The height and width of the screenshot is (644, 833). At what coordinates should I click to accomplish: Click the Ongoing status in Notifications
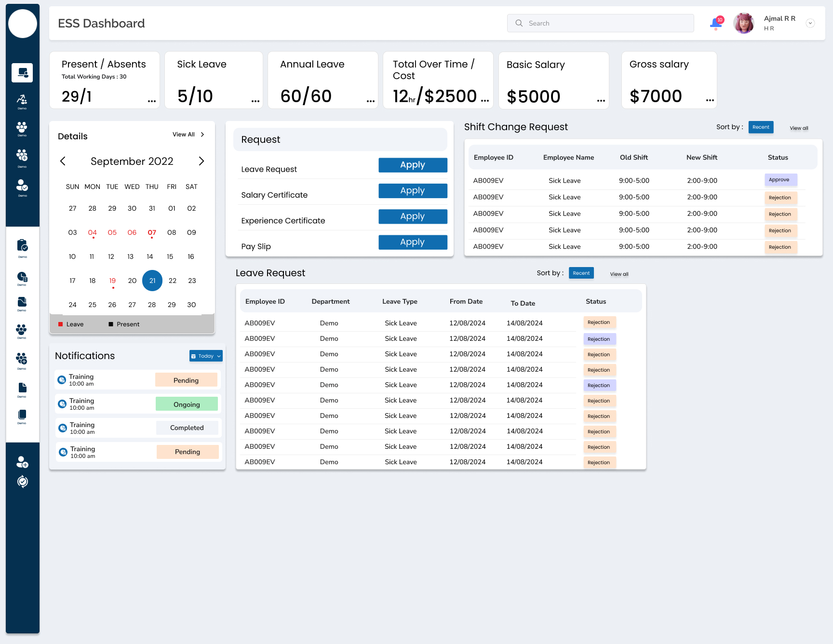click(187, 404)
